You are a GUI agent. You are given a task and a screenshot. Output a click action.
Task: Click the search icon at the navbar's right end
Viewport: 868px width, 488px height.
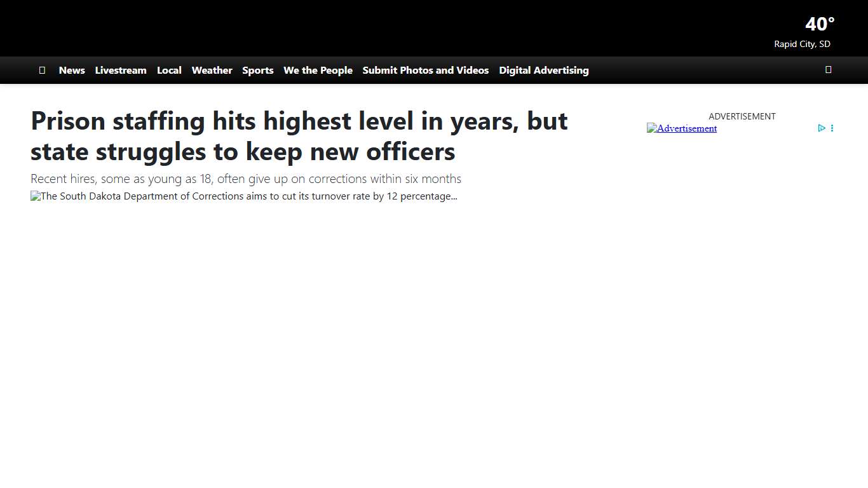828,69
